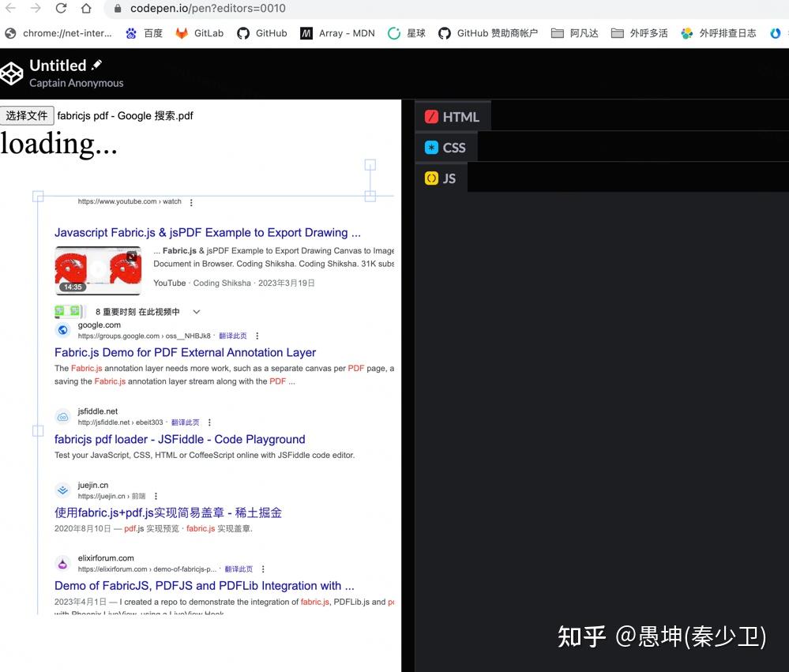Open the 使用fabric.js+pdf.js实现简易盖章 result
Image resolution: width=789 pixels, height=672 pixels.
168,512
